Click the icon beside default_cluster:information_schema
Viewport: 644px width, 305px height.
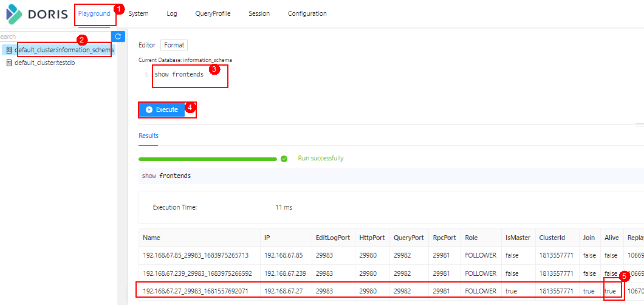[9, 50]
